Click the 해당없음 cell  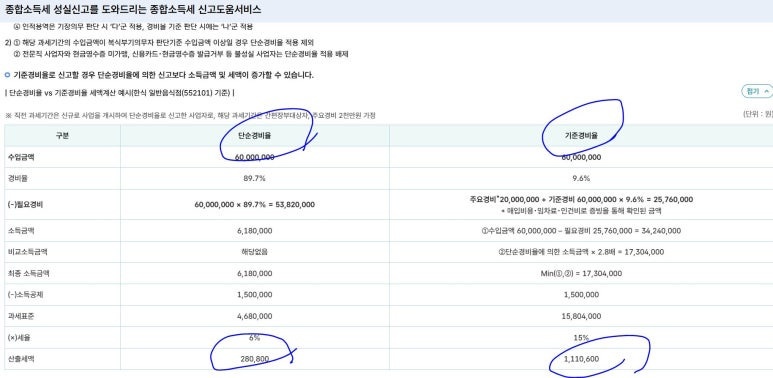coord(254,252)
